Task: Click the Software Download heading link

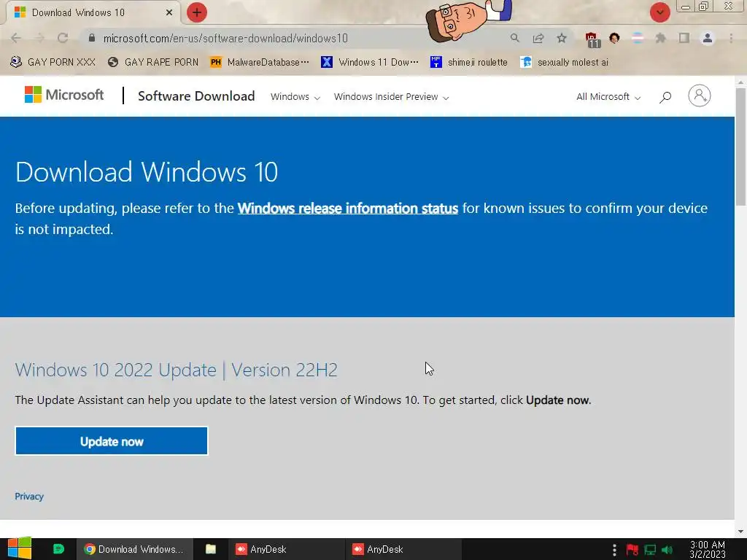Action: tap(196, 96)
